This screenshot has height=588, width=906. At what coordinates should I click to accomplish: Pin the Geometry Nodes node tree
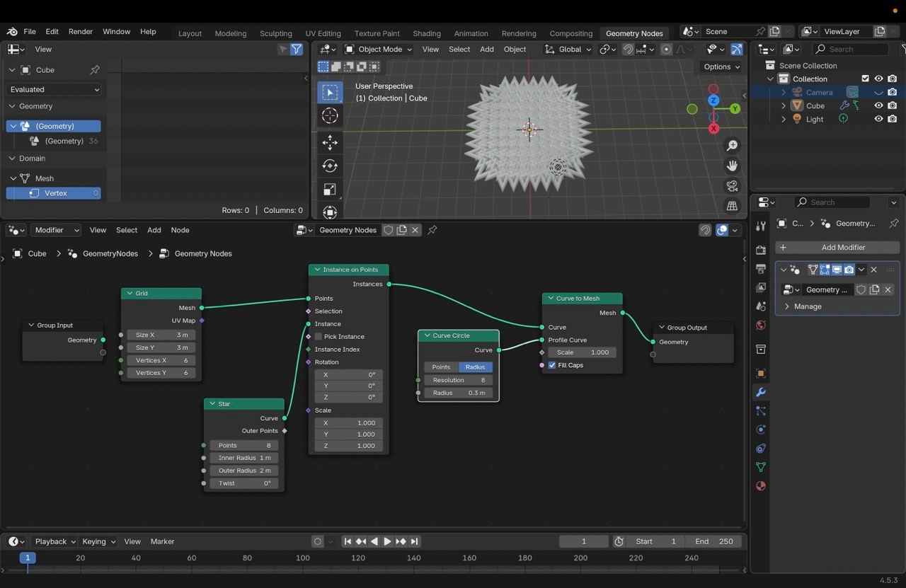[x=432, y=230]
